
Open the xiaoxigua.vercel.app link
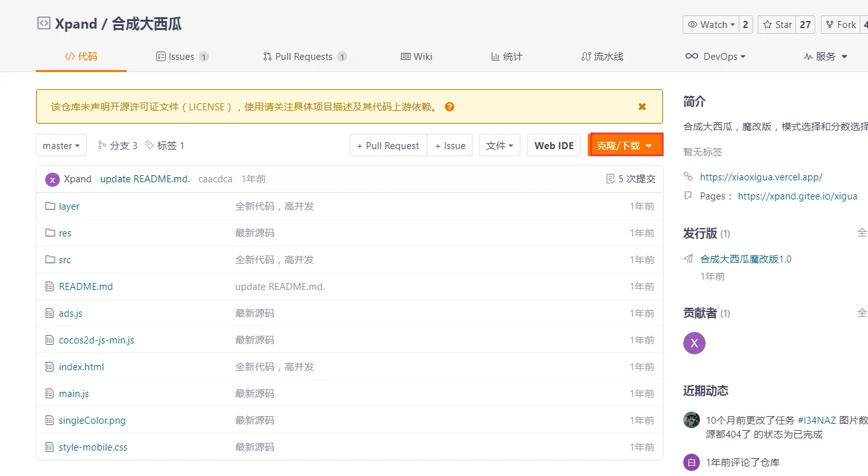coord(761,177)
